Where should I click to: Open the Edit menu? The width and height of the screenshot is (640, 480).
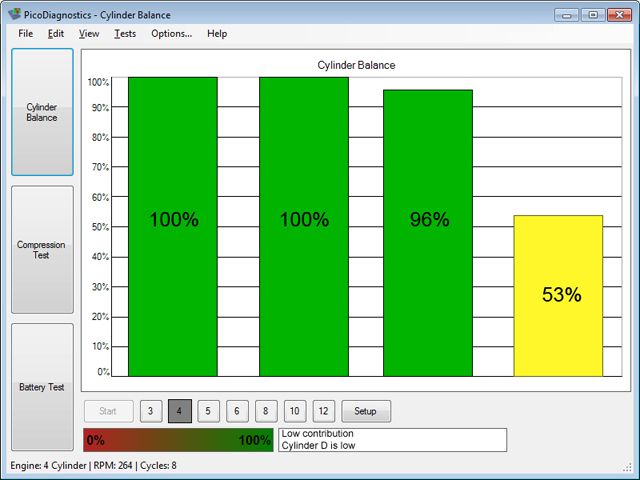coord(56,33)
